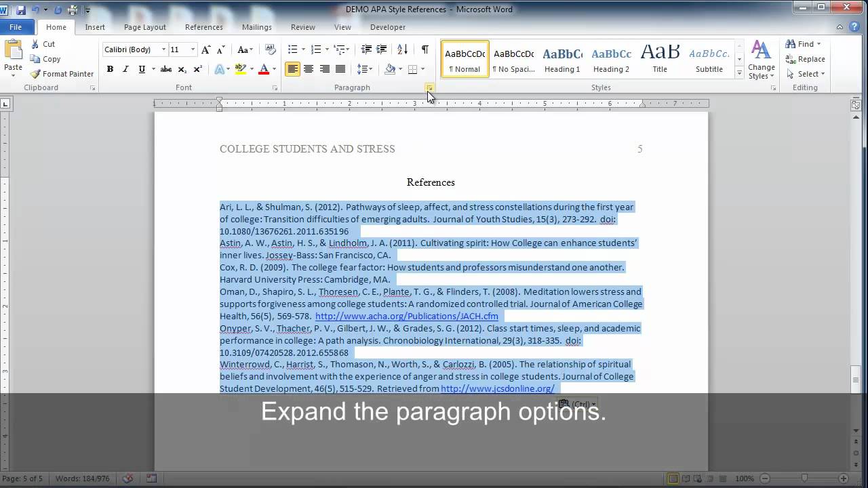Toggle Align Text Left

tap(292, 69)
